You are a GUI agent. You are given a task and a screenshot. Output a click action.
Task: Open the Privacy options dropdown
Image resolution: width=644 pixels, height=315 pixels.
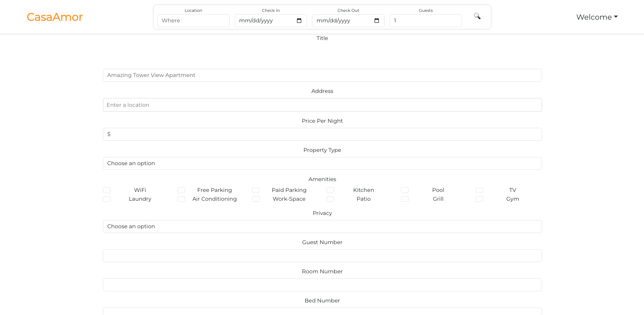pos(322,226)
